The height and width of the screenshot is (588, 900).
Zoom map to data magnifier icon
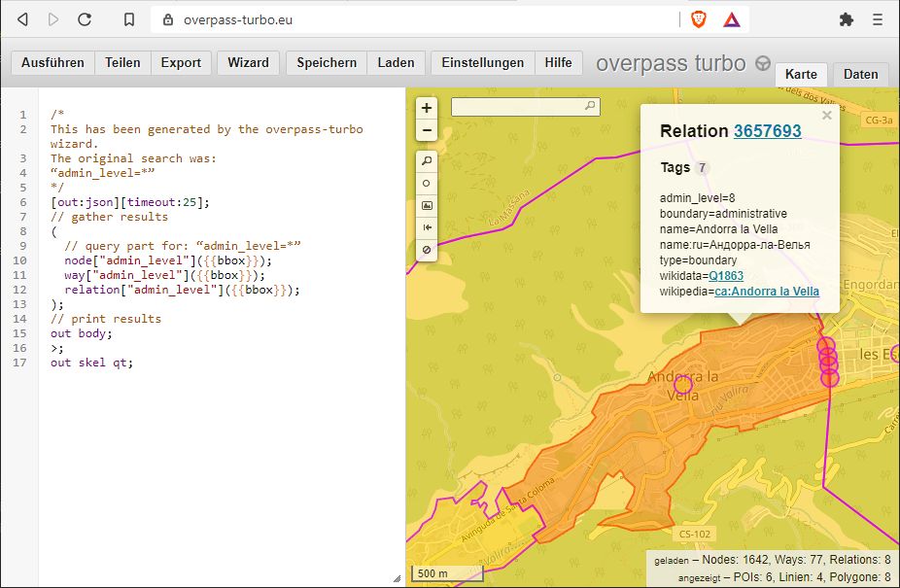[x=427, y=161]
